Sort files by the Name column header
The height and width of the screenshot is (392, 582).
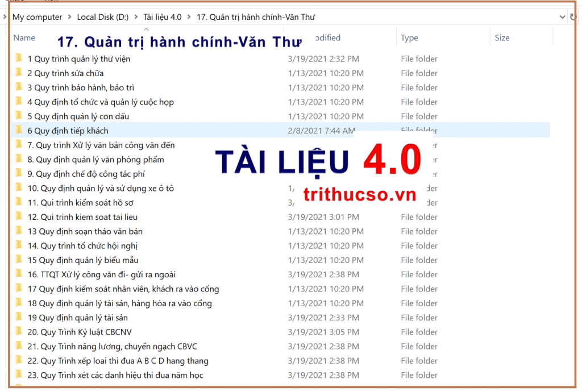(24, 37)
